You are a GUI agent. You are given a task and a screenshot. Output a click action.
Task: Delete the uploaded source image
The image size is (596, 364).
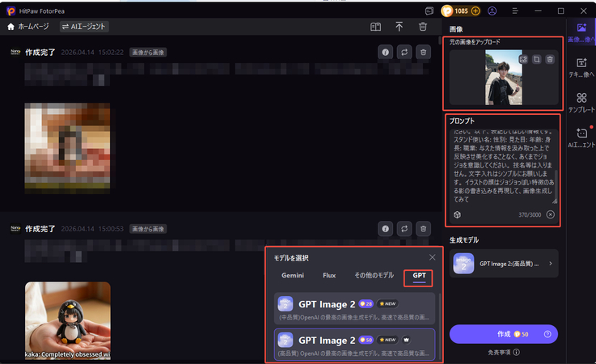pos(550,59)
